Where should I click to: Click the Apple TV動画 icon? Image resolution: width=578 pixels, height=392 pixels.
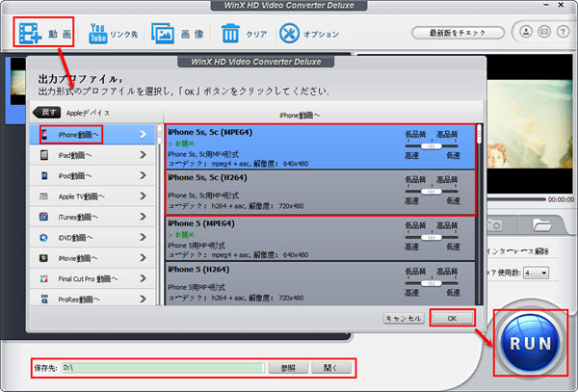click(x=44, y=196)
